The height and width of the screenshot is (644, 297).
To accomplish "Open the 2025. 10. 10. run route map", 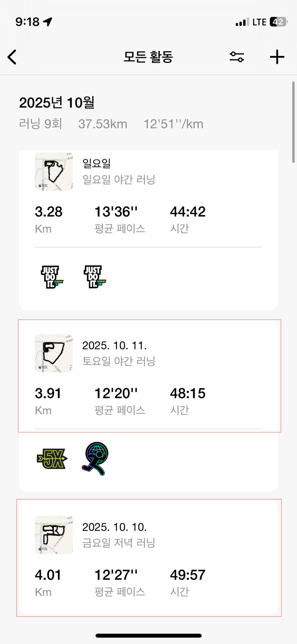I will 54,535.
